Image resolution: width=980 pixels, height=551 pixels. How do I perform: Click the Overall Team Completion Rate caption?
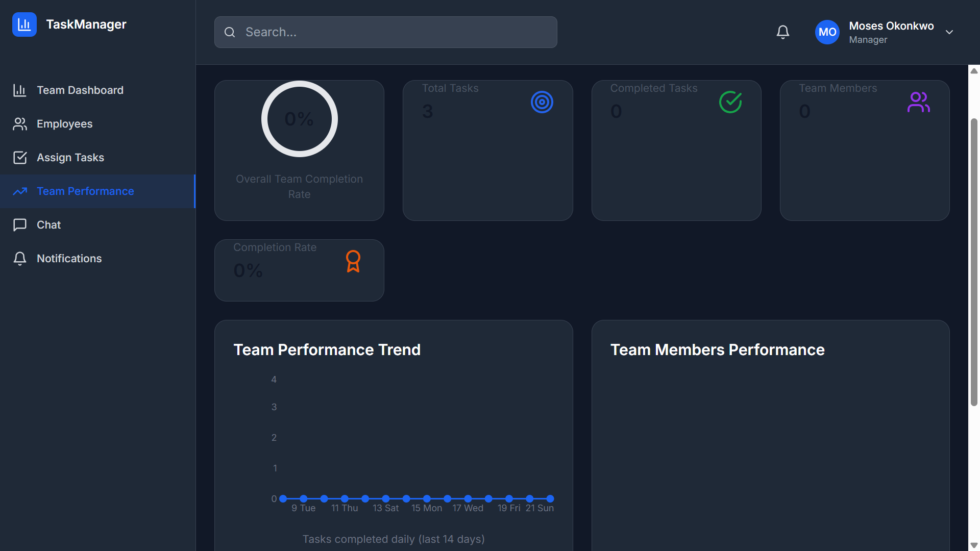[300, 187]
